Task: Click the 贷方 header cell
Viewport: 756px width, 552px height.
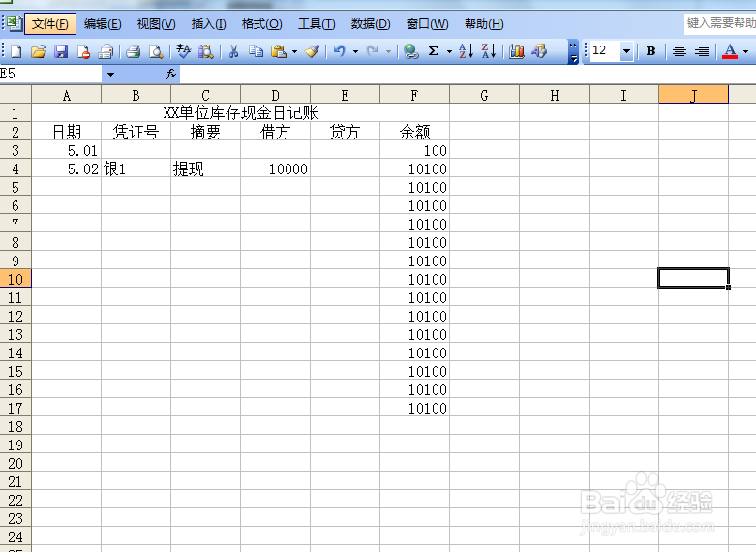Action: pos(345,132)
